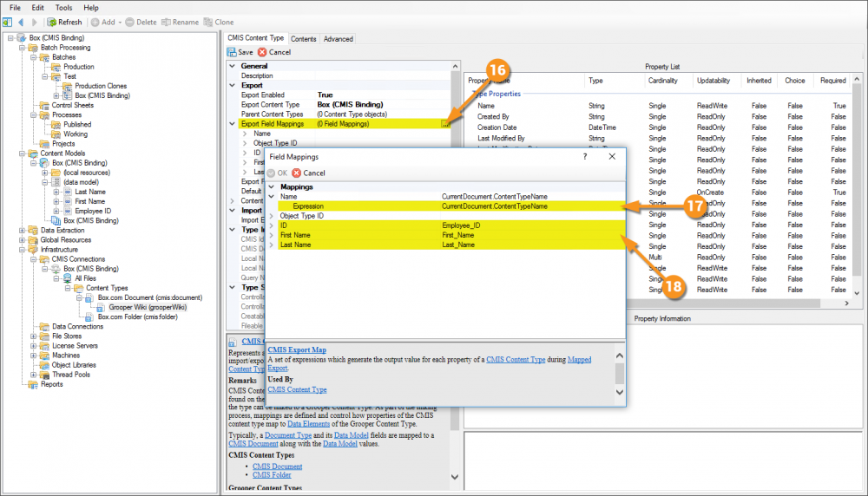The width and height of the screenshot is (868, 496).
Task: Click the Expression value field for Name
Action: [533, 206]
